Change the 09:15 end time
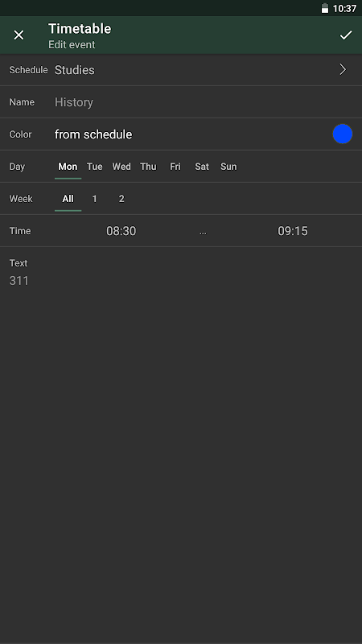This screenshot has width=362, height=644. 293,231
